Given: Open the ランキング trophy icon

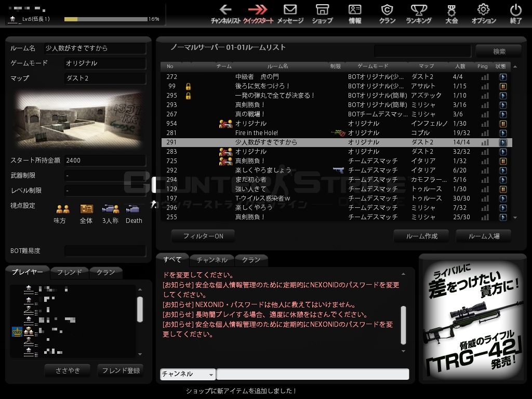Looking at the screenshot, I should click(x=419, y=14).
